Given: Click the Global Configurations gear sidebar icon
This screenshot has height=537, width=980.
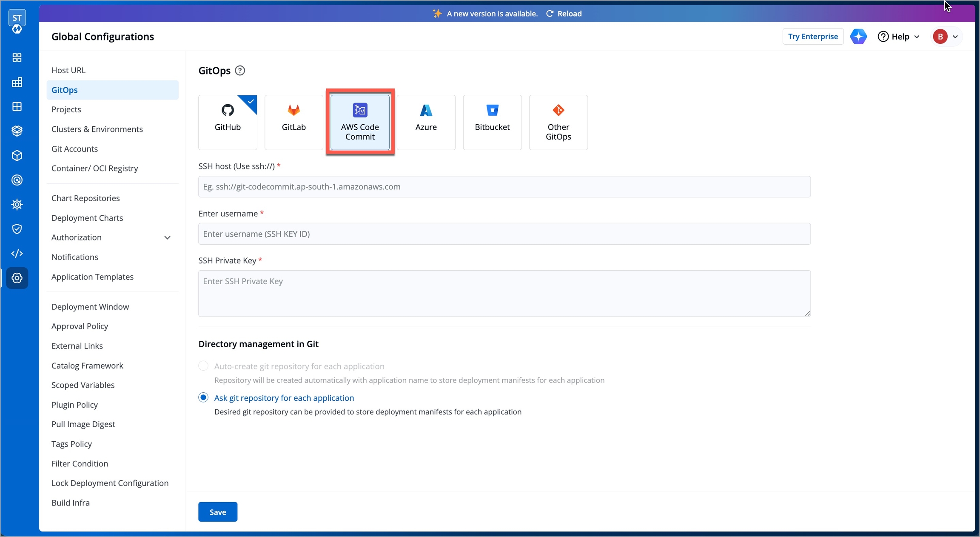Looking at the screenshot, I should pyautogui.click(x=17, y=278).
